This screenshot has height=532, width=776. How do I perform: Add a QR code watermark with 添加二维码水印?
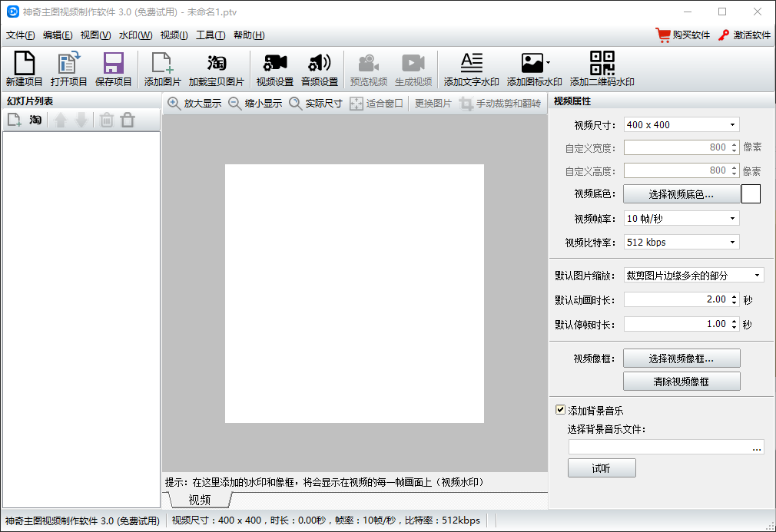pos(602,69)
